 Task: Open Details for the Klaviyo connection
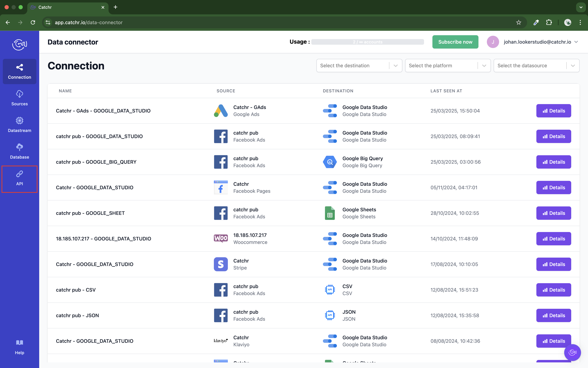[554, 341]
